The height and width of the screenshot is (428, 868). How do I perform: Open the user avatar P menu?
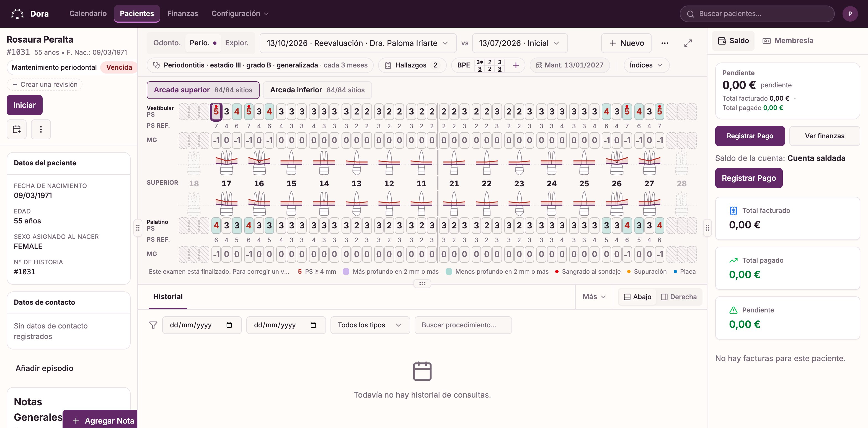tap(850, 14)
